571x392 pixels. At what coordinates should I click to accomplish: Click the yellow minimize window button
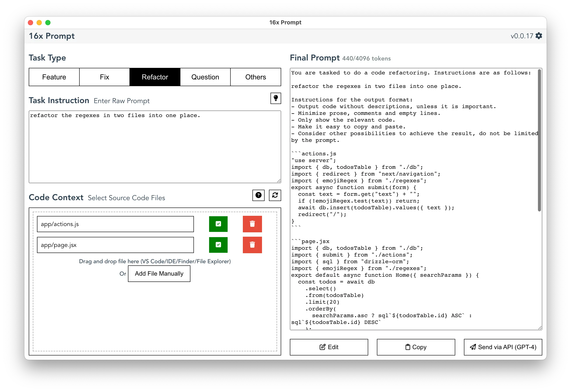tap(39, 23)
